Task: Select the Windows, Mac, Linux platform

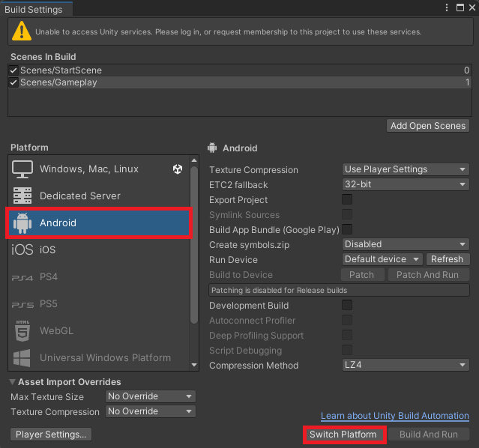Action: 99,169
